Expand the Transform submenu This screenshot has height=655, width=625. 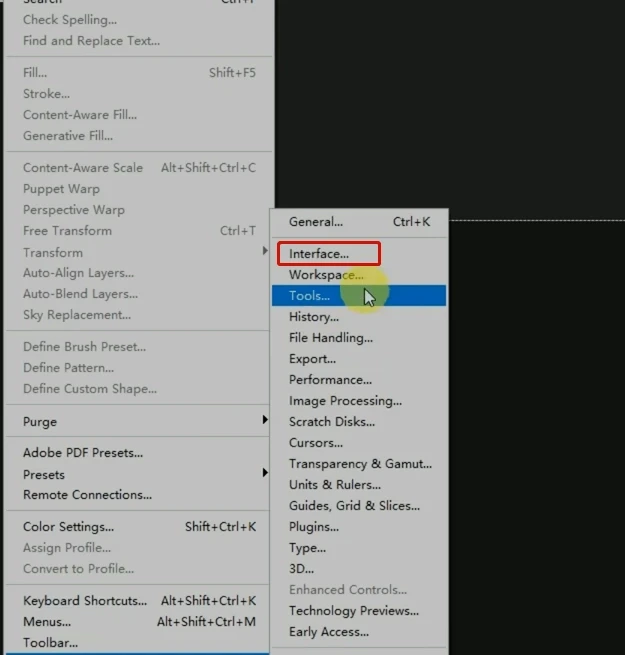pos(53,253)
